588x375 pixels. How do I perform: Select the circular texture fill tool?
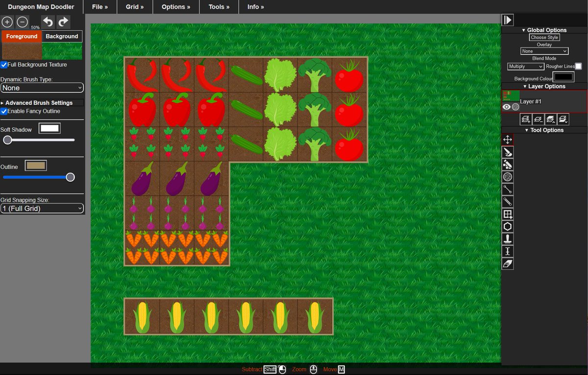(508, 177)
